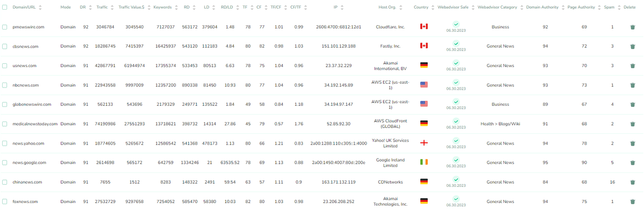Click trash icon for chinanews.com row
This screenshot has width=644, height=210.
pyautogui.click(x=633, y=182)
